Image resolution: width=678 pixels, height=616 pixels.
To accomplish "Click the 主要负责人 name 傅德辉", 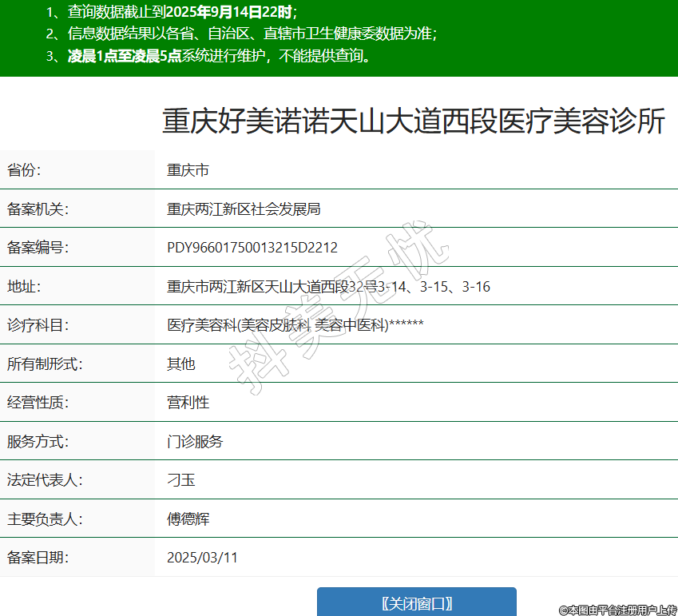I will [188, 519].
